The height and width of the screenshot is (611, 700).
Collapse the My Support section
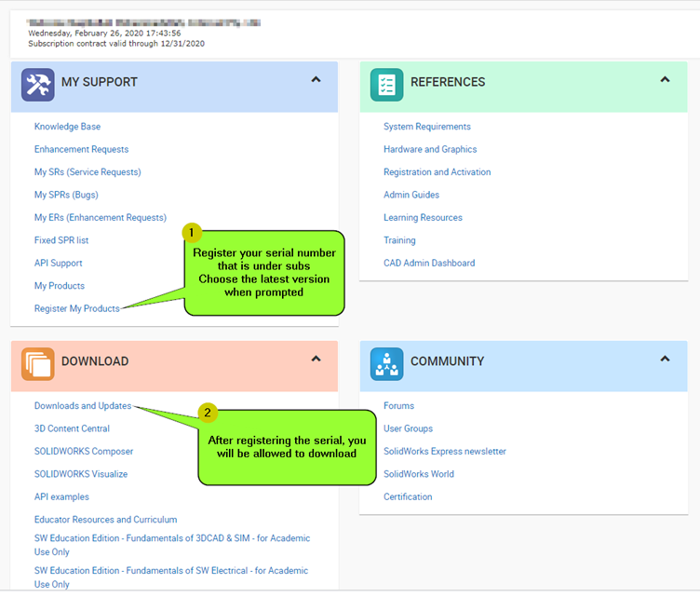point(316,80)
